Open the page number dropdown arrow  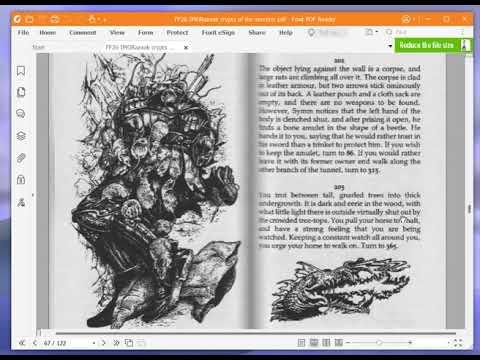tap(94, 343)
